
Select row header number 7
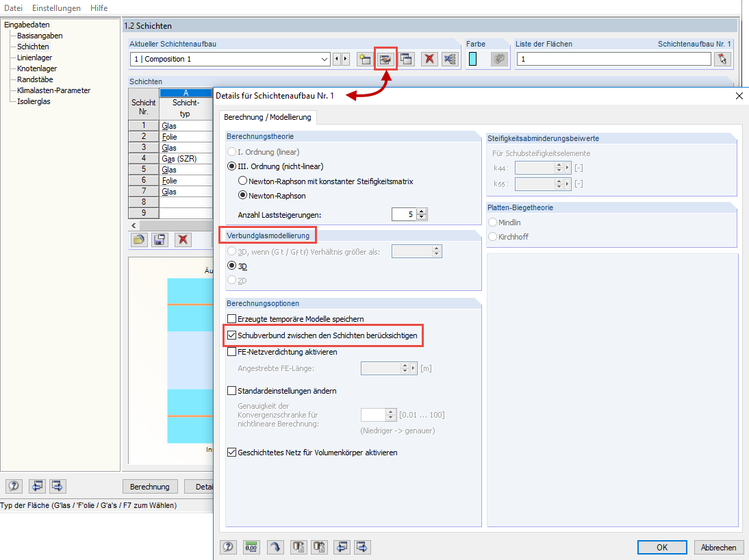pyautogui.click(x=144, y=191)
